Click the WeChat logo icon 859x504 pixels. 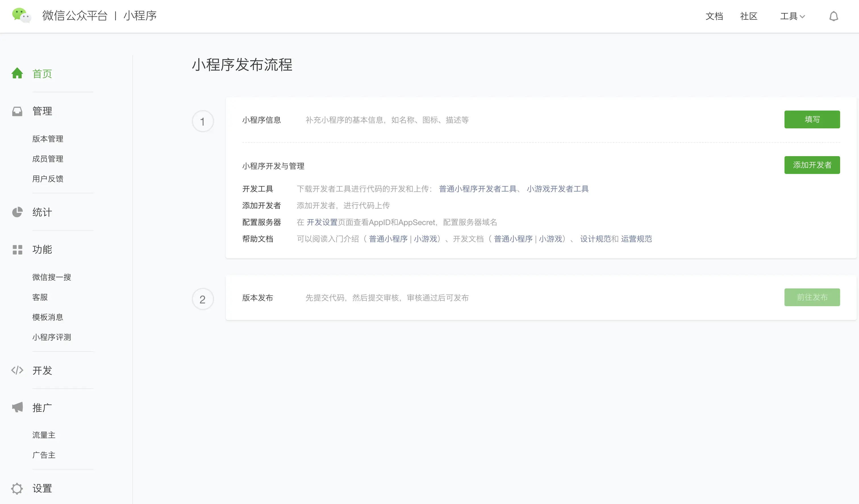coord(22,15)
